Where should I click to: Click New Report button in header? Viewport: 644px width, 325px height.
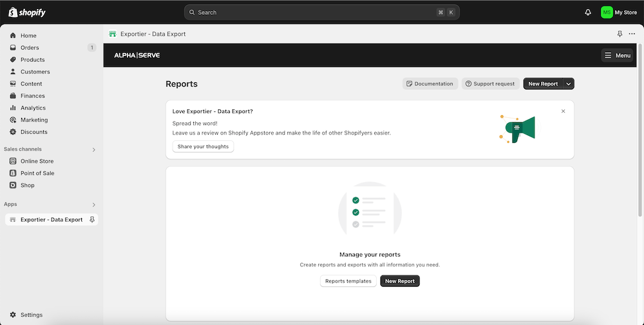click(x=543, y=84)
